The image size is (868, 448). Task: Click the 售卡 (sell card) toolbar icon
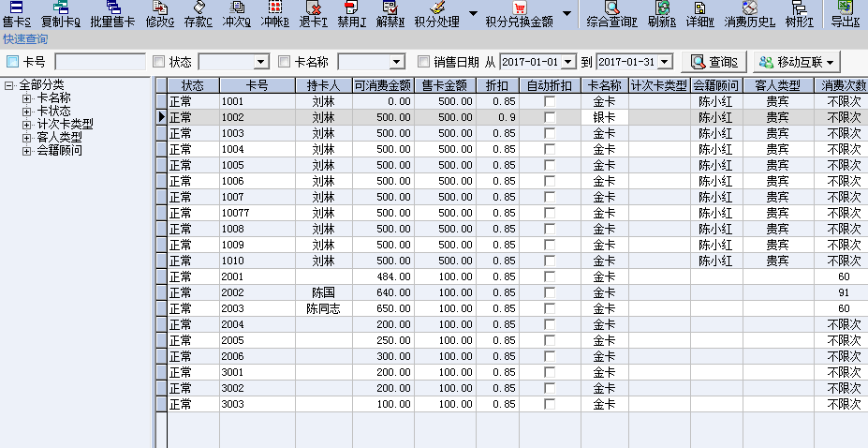16,13
